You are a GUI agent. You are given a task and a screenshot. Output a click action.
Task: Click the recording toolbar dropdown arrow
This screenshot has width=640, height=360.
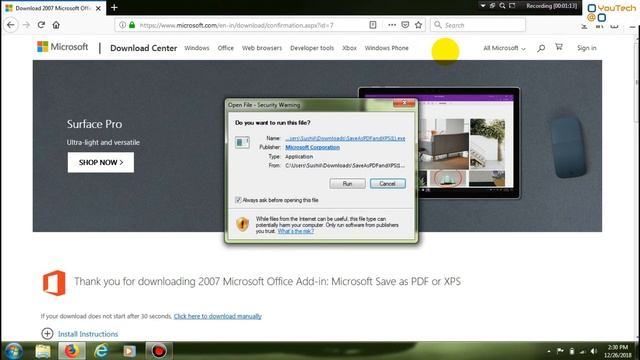(483, 6)
